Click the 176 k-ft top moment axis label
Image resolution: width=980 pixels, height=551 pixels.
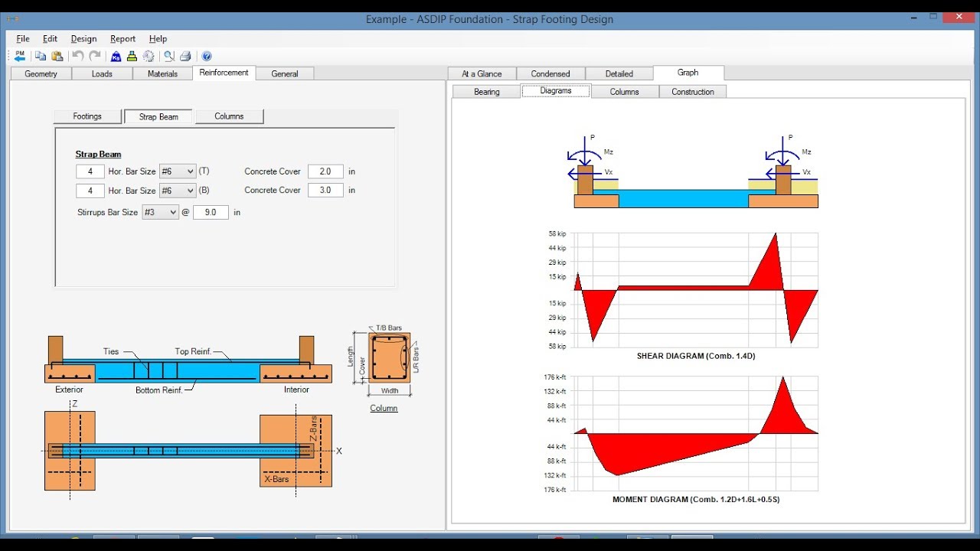(x=554, y=377)
